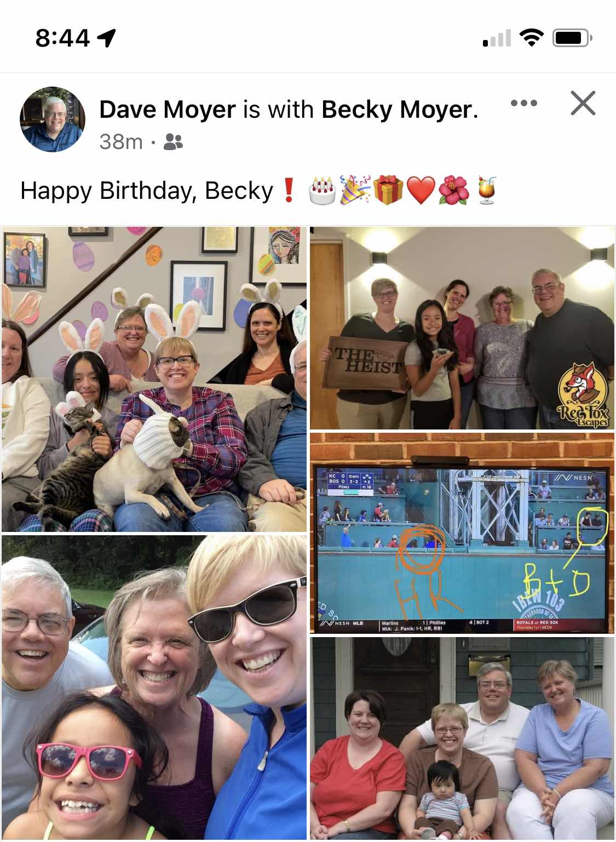
Task: Open the baseball TV screen photo
Action: 462,533
